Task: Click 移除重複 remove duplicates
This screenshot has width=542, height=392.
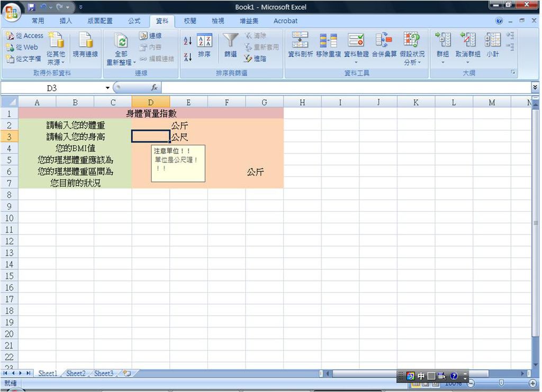Action: (x=328, y=44)
